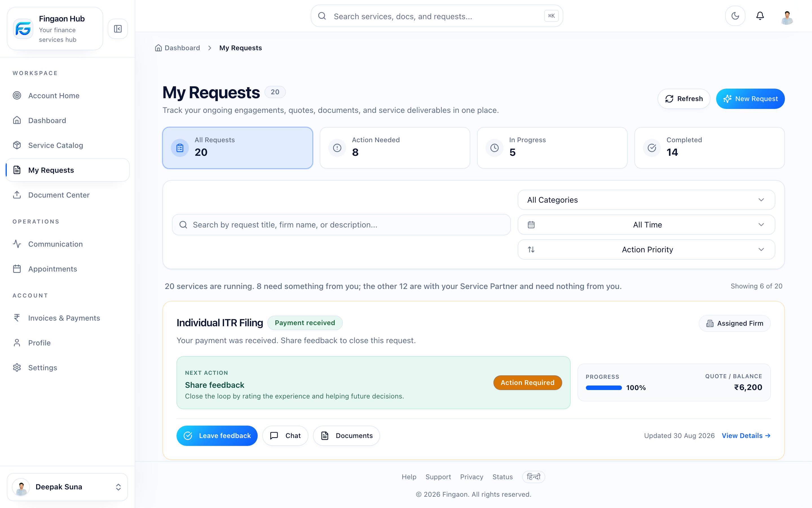The height and width of the screenshot is (508, 812).
Task: Create a New Request
Action: (x=750, y=99)
